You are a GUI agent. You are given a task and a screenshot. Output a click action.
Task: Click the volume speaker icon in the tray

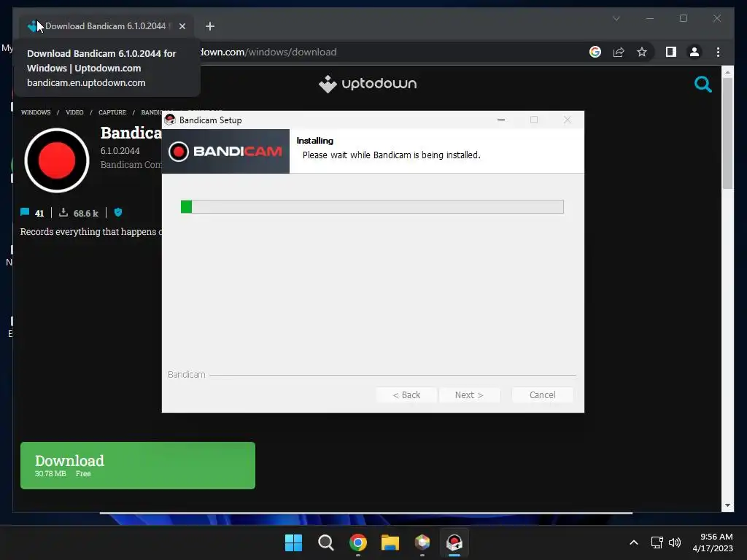675,542
